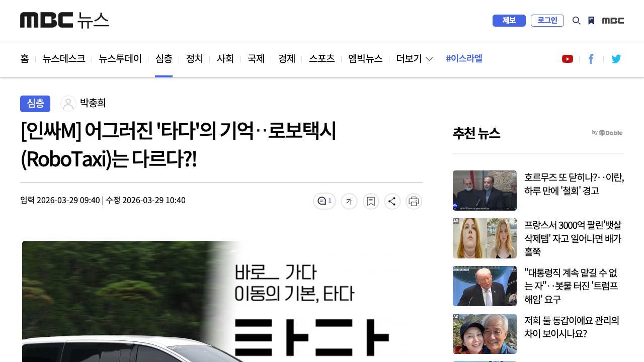
Task: Open 정치 section
Action: pos(194,59)
